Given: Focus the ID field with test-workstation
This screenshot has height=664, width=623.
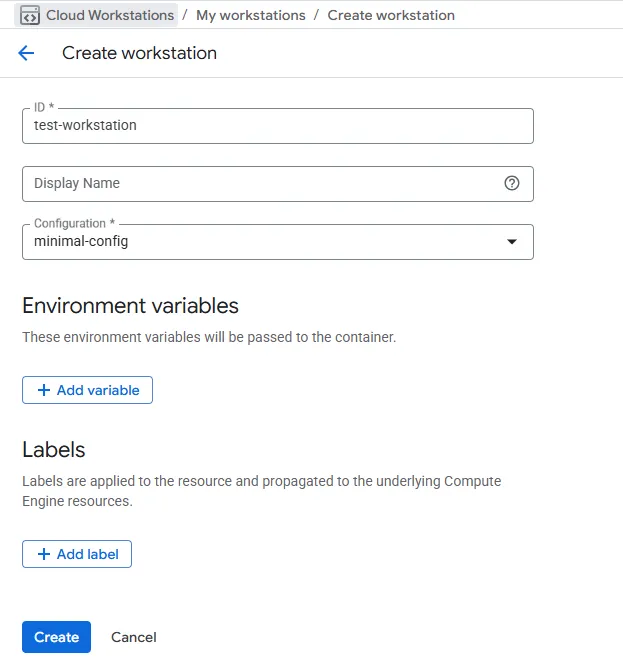Looking at the screenshot, I should [x=278, y=126].
